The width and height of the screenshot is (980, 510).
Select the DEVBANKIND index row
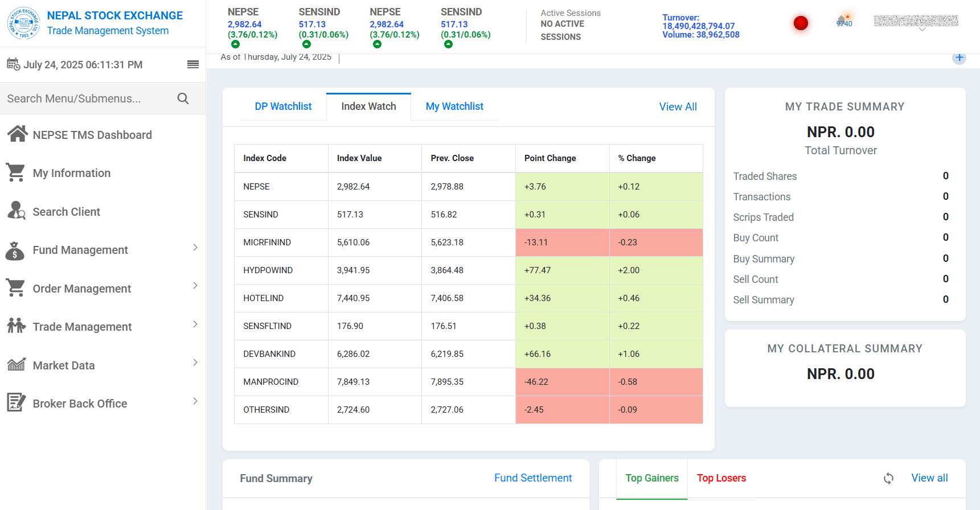pos(468,354)
